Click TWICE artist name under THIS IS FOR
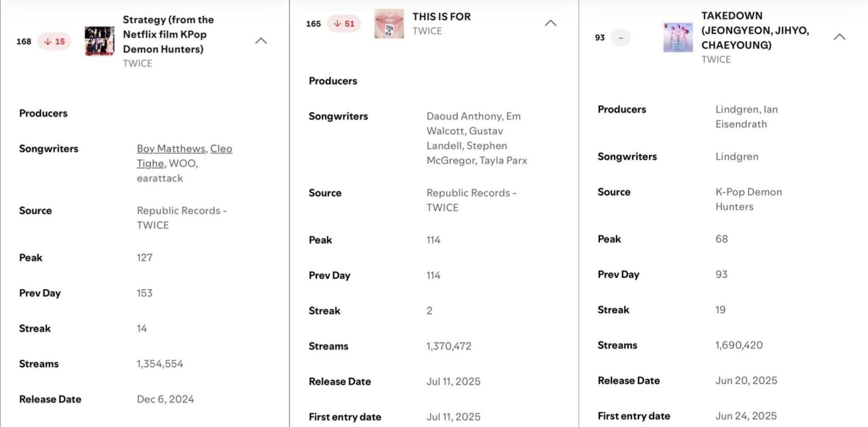 [x=426, y=31]
